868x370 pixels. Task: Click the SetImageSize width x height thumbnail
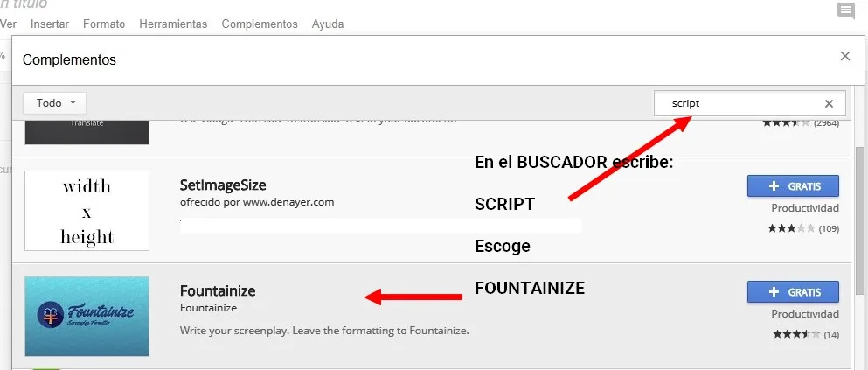87,211
